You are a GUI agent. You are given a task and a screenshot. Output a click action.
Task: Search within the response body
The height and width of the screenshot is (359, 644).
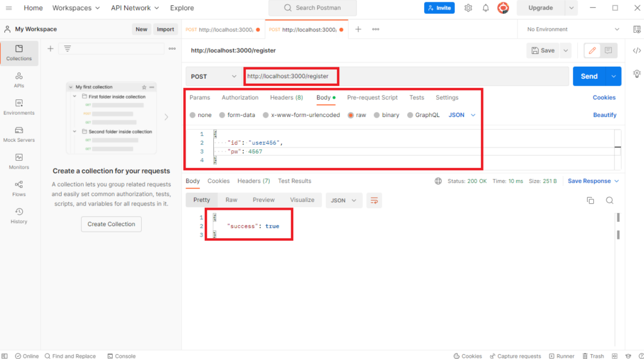[609, 200]
